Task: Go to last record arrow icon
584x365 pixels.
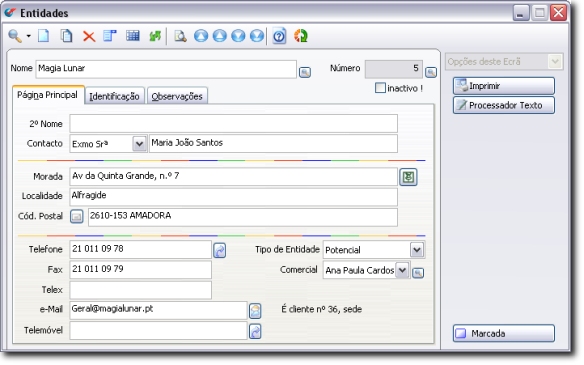Action: (x=257, y=36)
